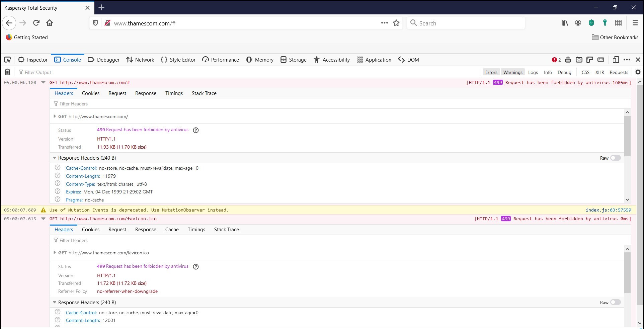Toggle the Warnings filter
This screenshot has height=329, width=644.
pos(513,72)
